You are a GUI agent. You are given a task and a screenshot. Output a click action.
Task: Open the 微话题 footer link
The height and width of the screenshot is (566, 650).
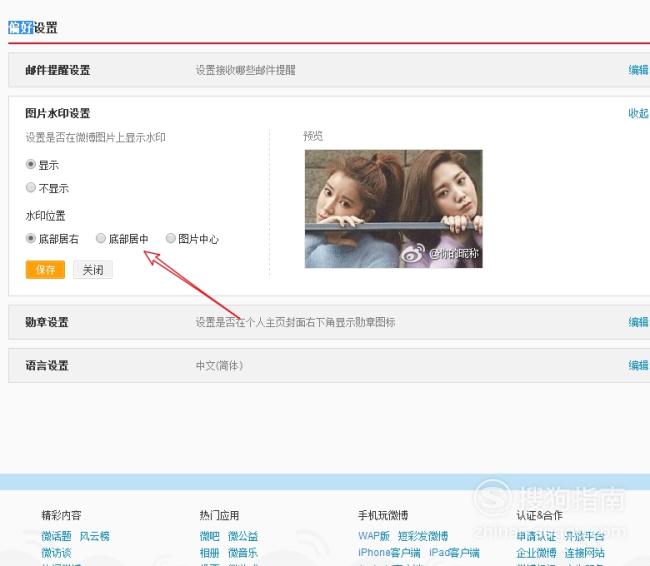[x=56, y=536]
